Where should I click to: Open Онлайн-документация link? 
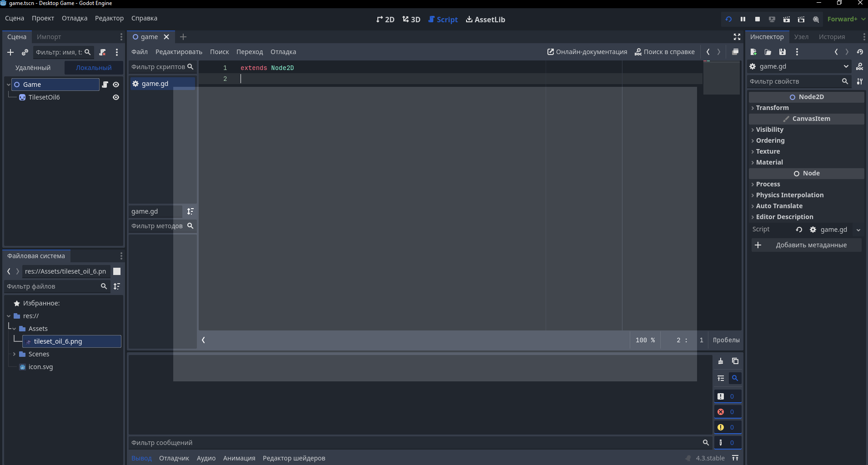click(x=587, y=52)
